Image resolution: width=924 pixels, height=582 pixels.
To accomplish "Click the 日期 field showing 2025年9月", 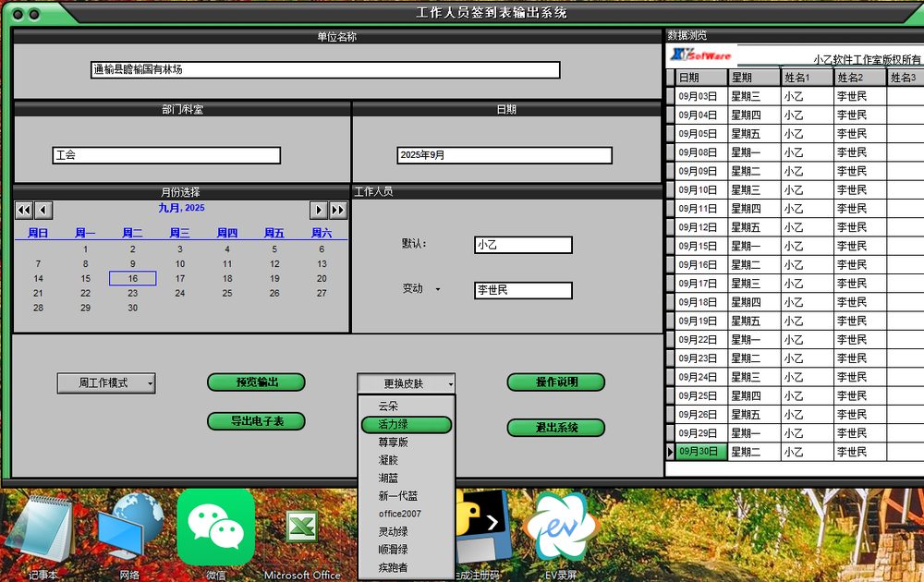I will [x=505, y=155].
